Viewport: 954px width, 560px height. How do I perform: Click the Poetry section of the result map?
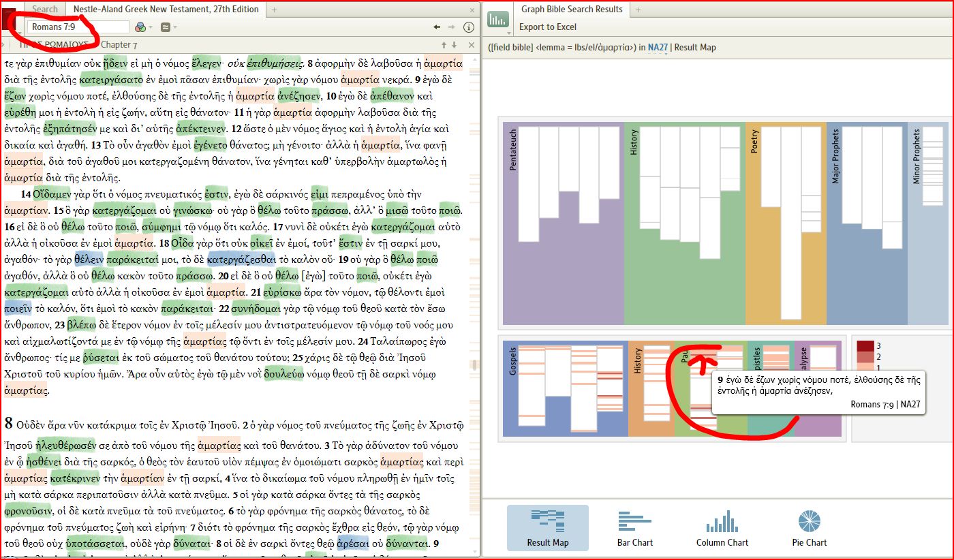pyautogui.click(x=785, y=223)
